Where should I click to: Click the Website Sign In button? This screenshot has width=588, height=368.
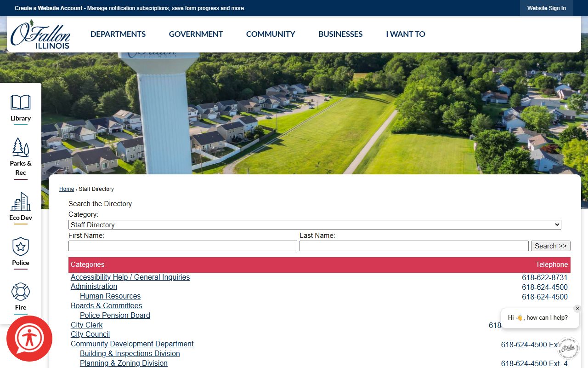[546, 8]
